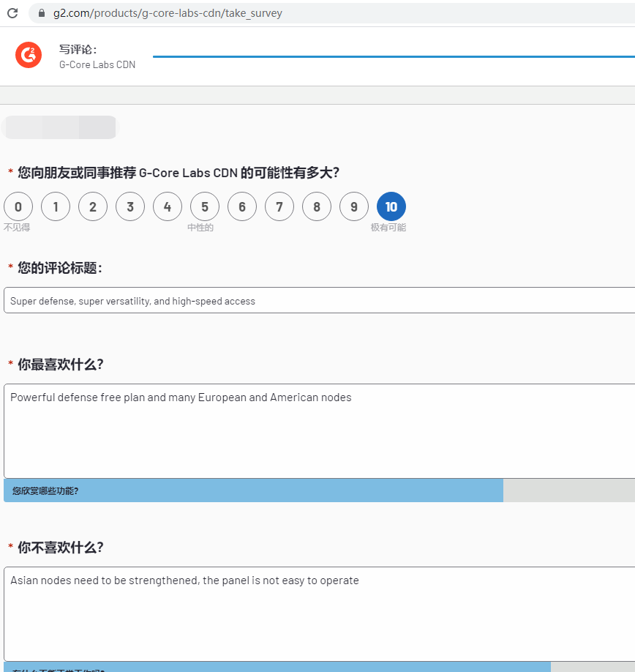The height and width of the screenshot is (672, 635).
Task: Click the "你不喜欢什么?" question heading
Action: 61,548
